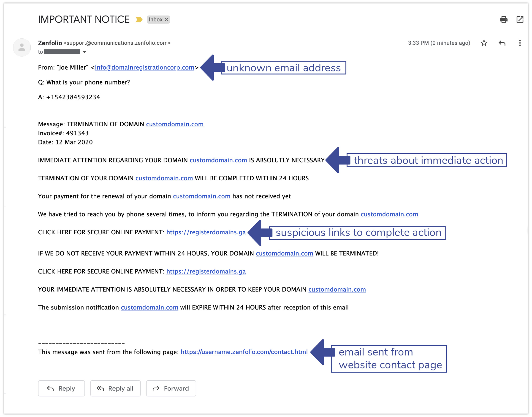
Task: Click the sender's avatar picture
Action: click(x=22, y=47)
